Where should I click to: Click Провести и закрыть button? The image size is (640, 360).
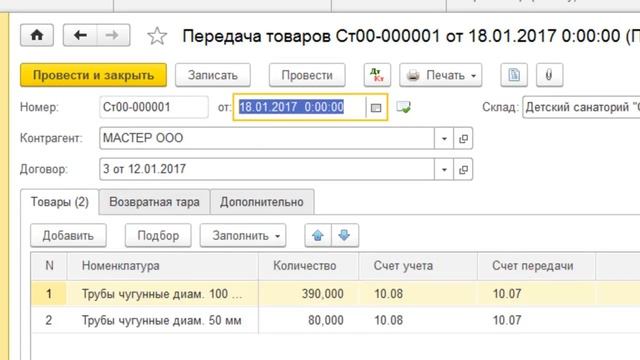93,75
